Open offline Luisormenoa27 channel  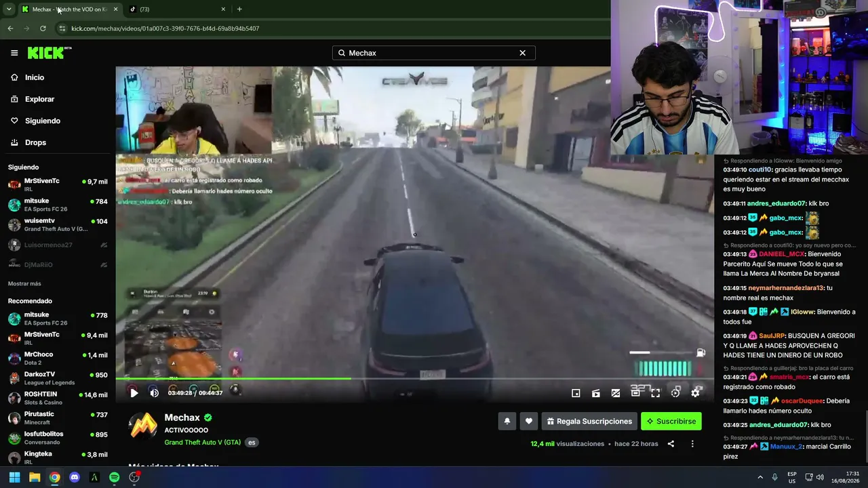coord(58,245)
